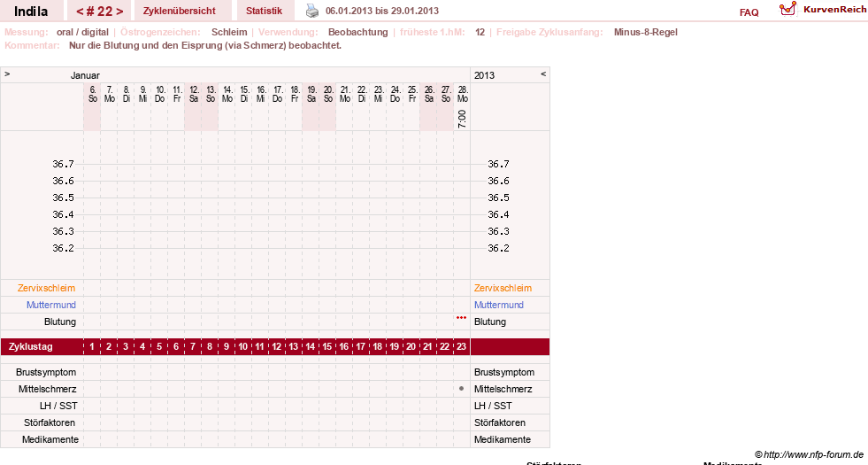Select the 28. Mo date column header

click(x=463, y=94)
